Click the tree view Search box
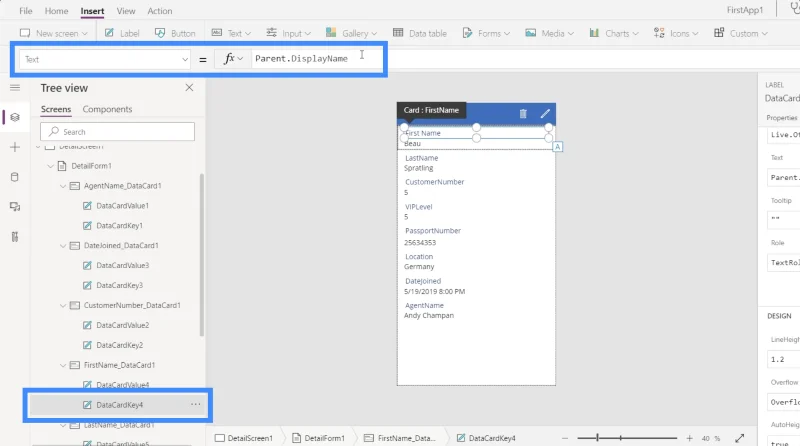 [117, 132]
